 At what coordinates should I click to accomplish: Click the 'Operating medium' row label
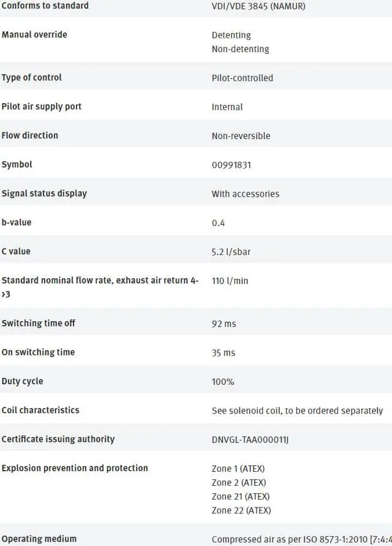click(x=39, y=539)
